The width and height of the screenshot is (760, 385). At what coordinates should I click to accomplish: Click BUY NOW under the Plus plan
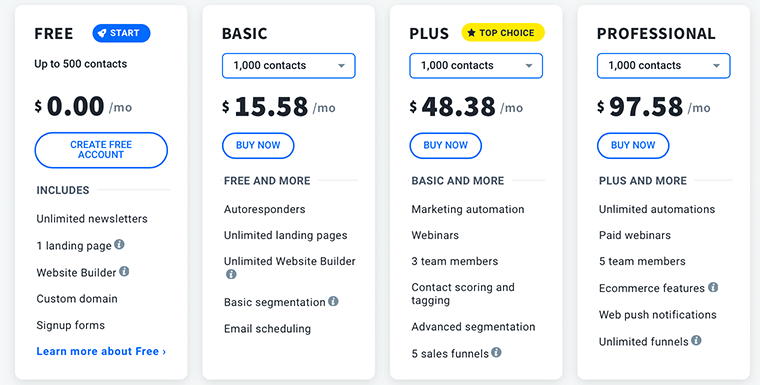(x=445, y=145)
